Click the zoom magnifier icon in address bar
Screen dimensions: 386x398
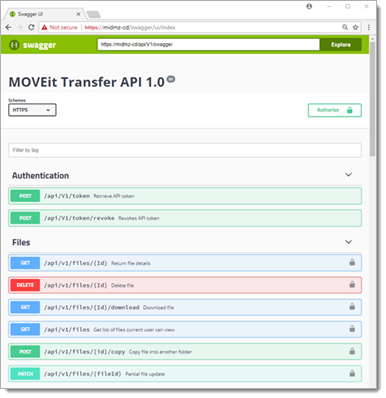click(x=345, y=27)
